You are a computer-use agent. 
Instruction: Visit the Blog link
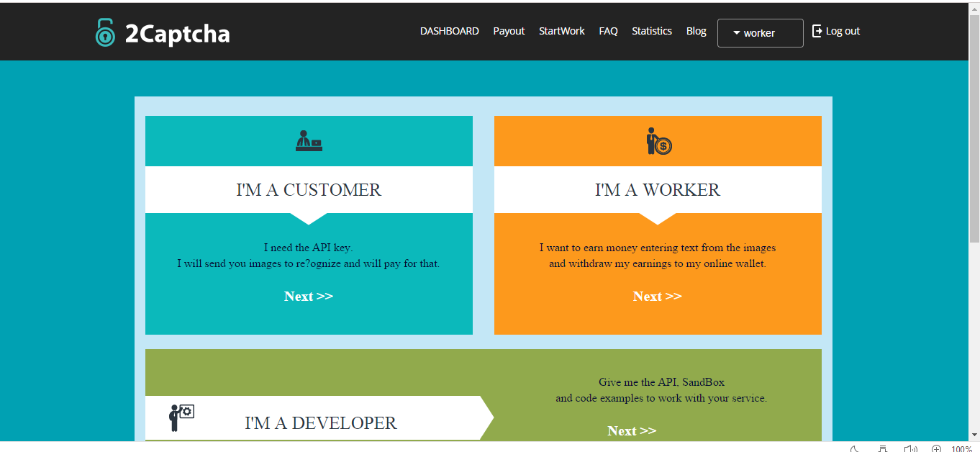[696, 31]
